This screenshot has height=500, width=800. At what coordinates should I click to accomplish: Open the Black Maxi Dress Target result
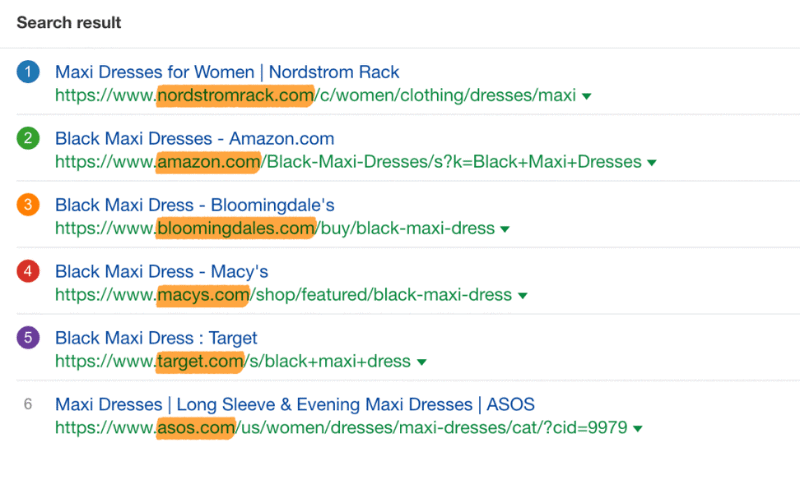click(156, 338)
